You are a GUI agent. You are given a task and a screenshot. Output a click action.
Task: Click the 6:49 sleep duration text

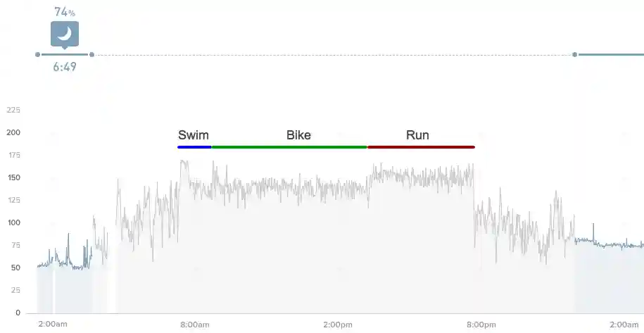tap(65, 66)
